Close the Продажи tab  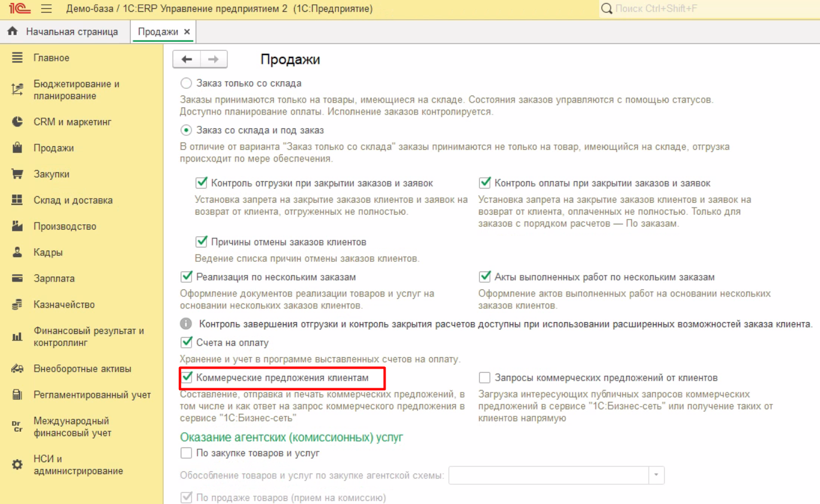187,32
